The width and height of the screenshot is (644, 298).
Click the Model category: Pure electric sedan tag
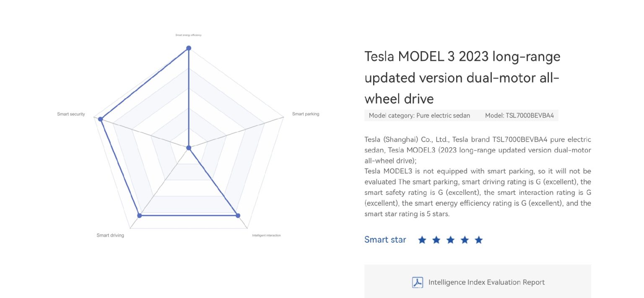[x=419, y=115]
